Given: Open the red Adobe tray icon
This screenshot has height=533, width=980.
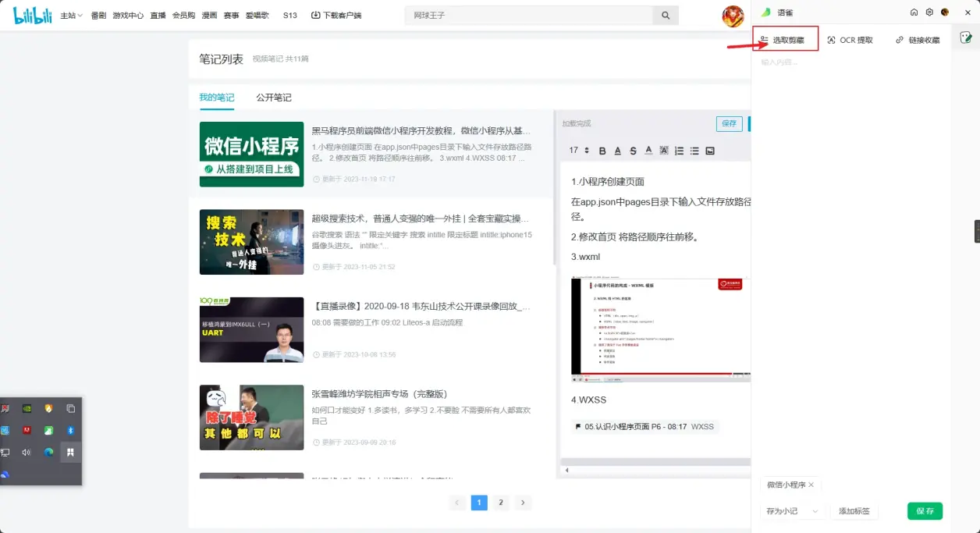Looking at the screenshot, I should pyautogui.click(x=27, y=430).
